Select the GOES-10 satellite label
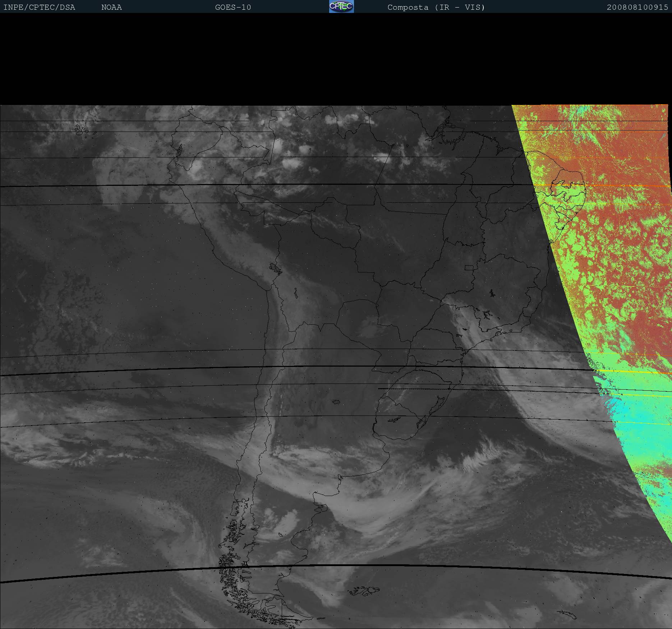Viewport: 672px width, 629px height. click(x=233, y=7)
